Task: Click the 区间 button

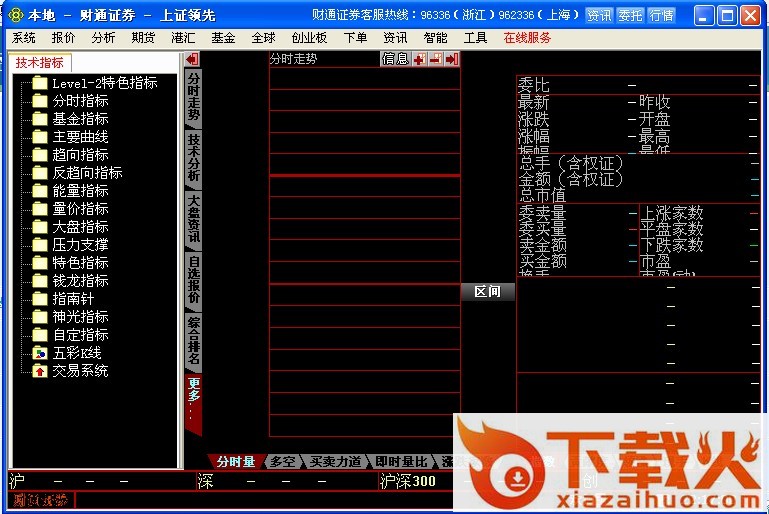Action: [x=487, y=292]
